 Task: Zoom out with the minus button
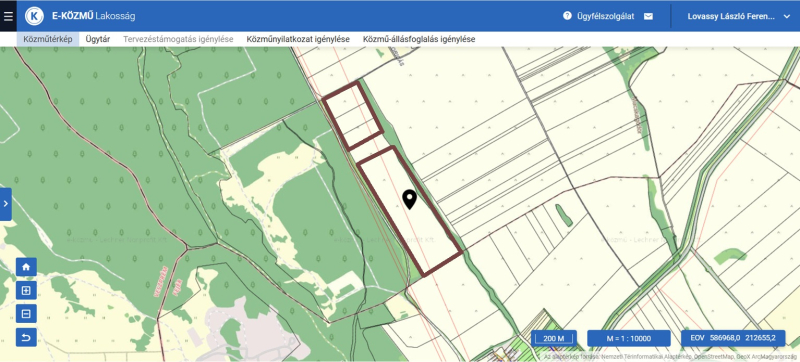(26, 314)
